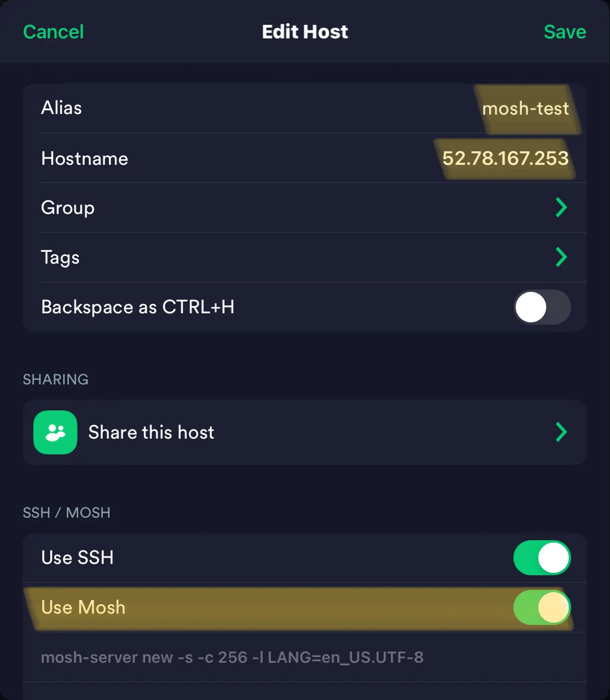Click the mosh-server command field
This screenshot has width=610, height=700.
tap(232, 657)
